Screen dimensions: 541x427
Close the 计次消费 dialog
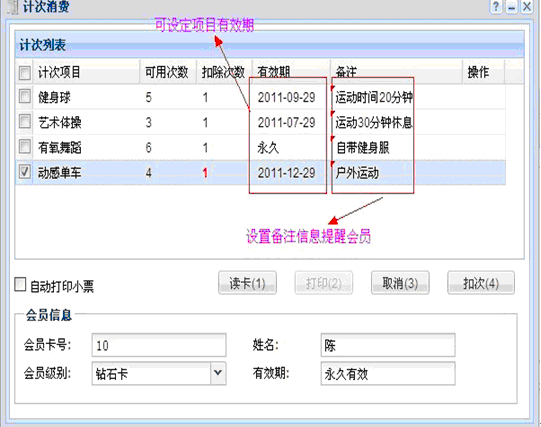527,7
